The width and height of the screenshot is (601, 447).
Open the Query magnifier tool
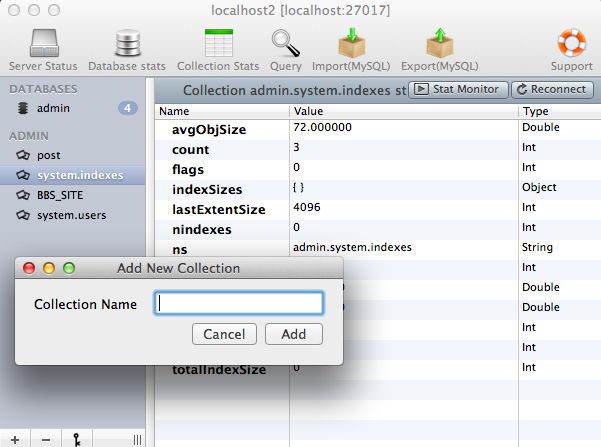286,43
